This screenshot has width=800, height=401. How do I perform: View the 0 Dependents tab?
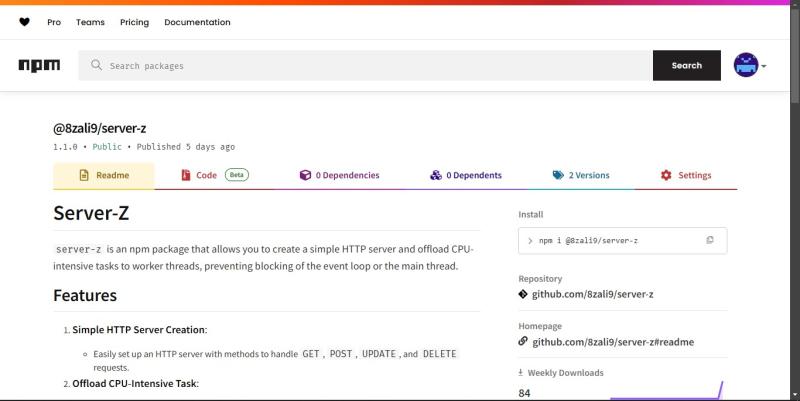(466, 175)
